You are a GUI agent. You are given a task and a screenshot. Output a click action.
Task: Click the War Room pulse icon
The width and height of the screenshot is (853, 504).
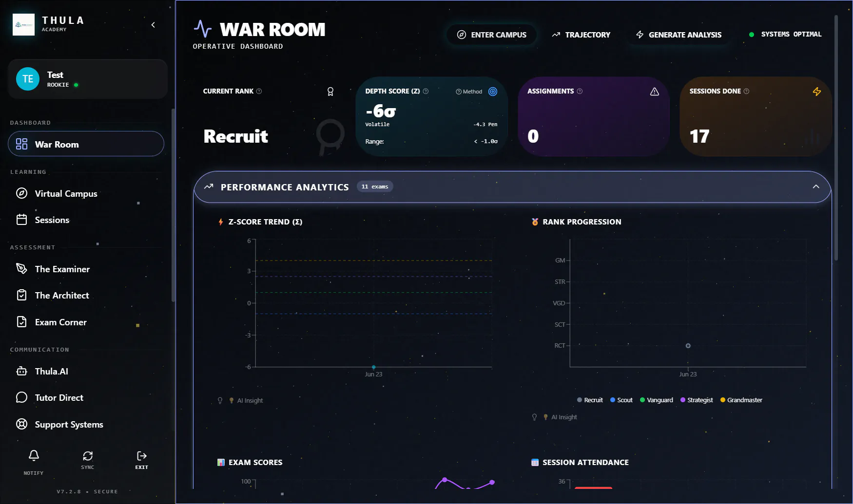point(203,29)
